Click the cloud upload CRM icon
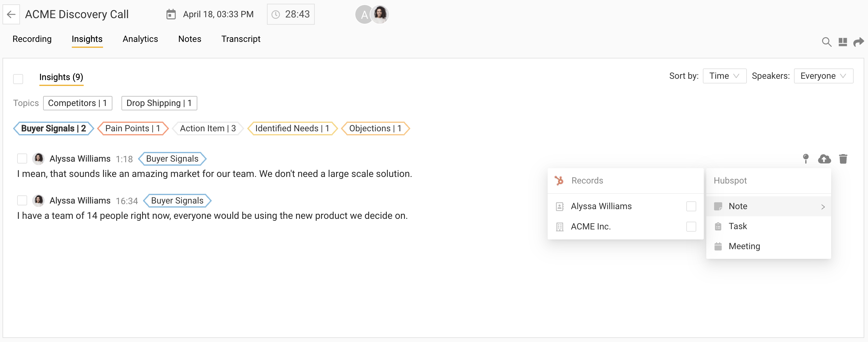Viewport: 868px width, 342px height. click(x=824, y=159)
